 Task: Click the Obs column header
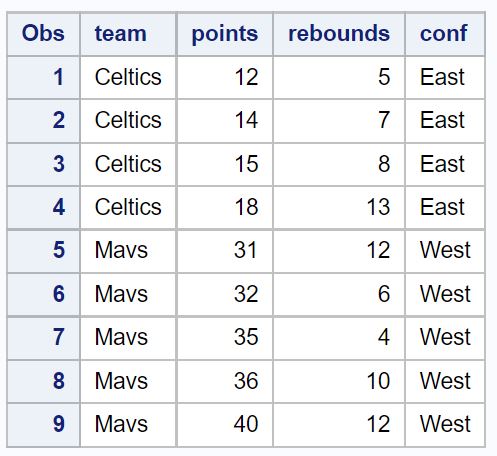pos(43,34)
